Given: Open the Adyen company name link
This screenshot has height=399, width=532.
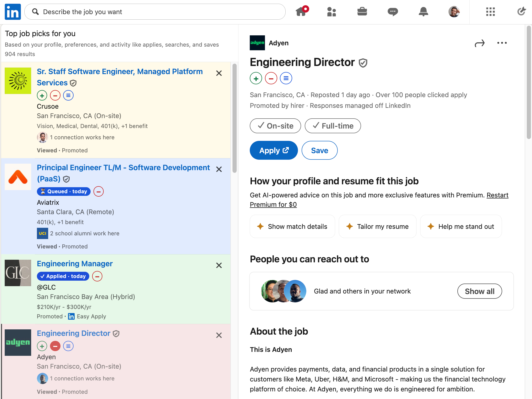Looking at the screenshot, I should click(279, 43).
